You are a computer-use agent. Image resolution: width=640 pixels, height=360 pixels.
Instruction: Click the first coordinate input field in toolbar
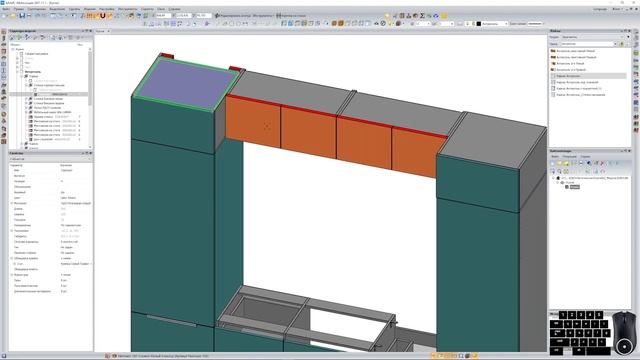point(164,16)
